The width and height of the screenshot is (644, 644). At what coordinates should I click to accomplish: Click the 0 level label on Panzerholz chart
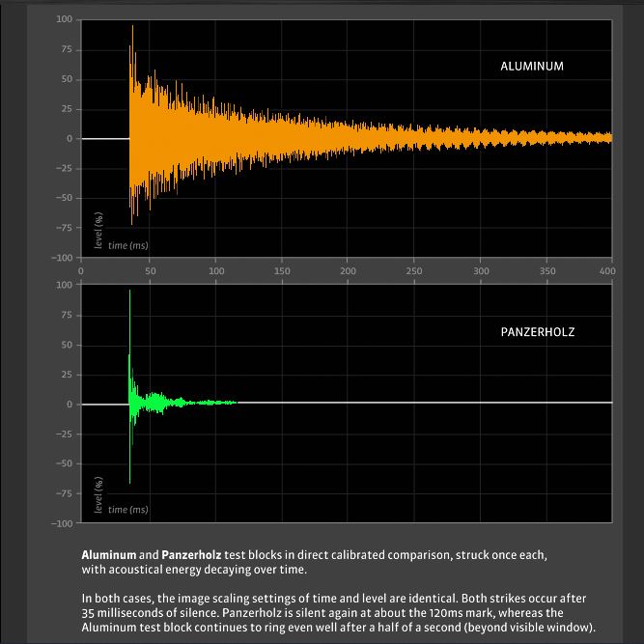(70, 405)
